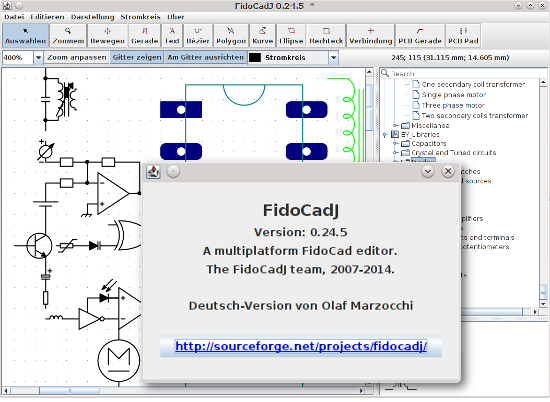Screen dimensions: 550x402
Task: Click the canvas scrollbar left arrow
Action: click(6, 390)
